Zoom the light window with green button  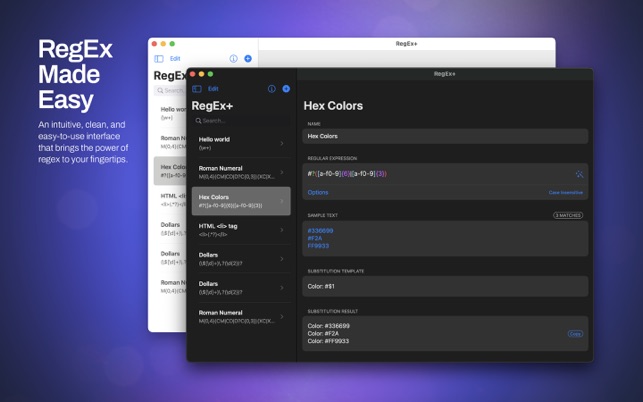click(x=172, y=43)
